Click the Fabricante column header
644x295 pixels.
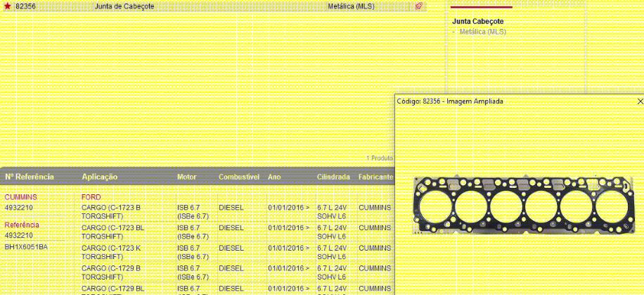pos(375,177)
